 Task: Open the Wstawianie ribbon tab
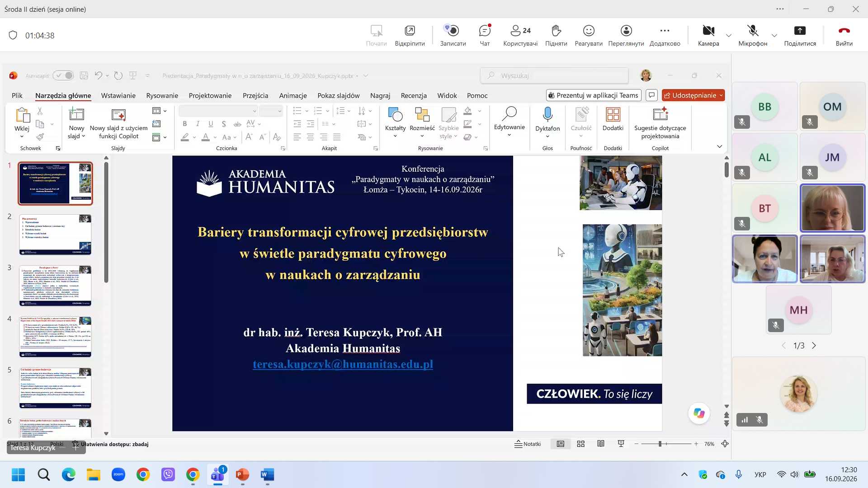point(118,96)
